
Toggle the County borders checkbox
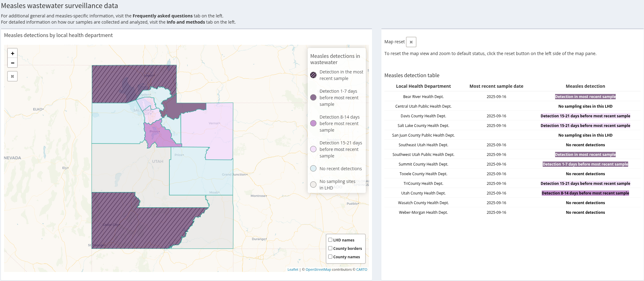[x=330, y=248]
